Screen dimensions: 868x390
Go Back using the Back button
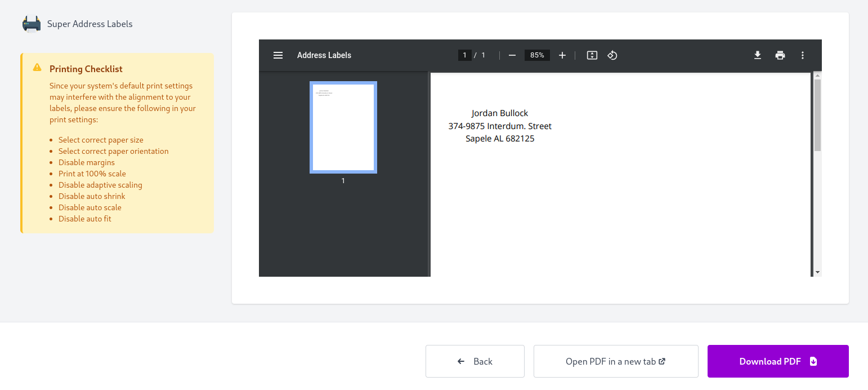tap(475, 361)
